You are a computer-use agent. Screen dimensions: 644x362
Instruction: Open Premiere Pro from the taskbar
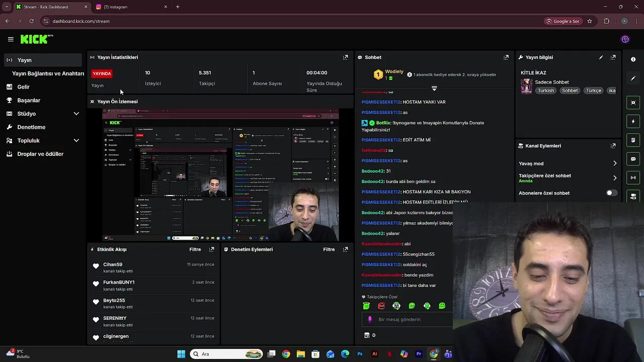419,354
